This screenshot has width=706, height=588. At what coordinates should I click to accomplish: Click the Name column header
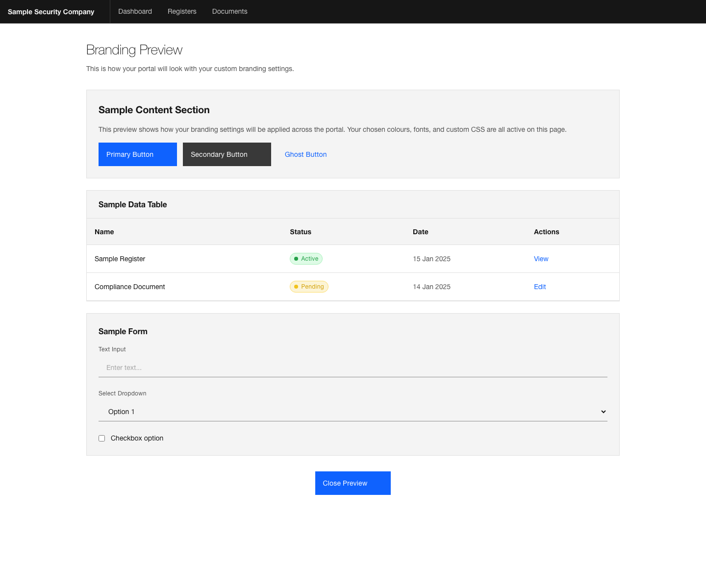[x=104, y=232]
